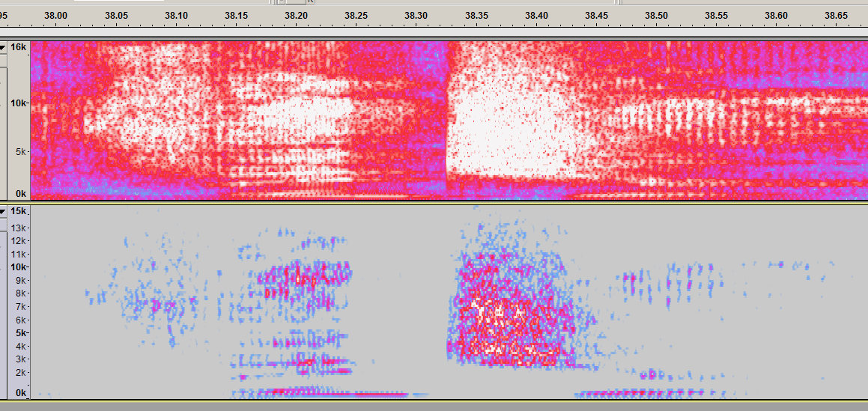Click the 38.45 mark on the timeline ruler
The width and height of the screenshot is (868, 411).
pyautogui.click(x=596, y=16)
